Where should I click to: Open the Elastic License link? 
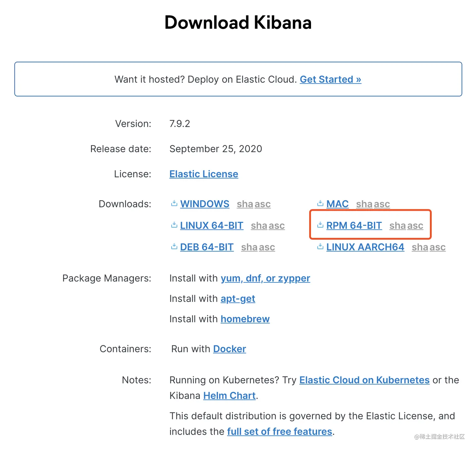click(204, 174)
